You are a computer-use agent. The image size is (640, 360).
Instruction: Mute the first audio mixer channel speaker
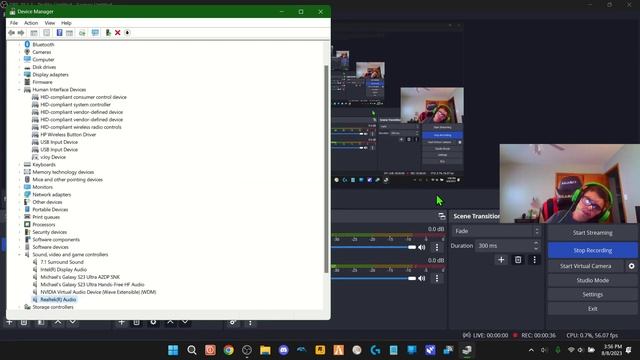coord(422,247)
